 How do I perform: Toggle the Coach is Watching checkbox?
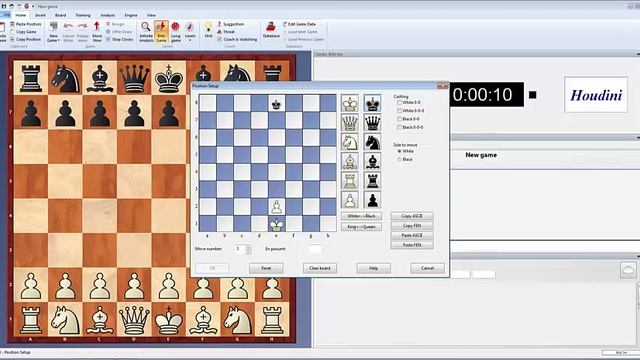coord(220,39)
